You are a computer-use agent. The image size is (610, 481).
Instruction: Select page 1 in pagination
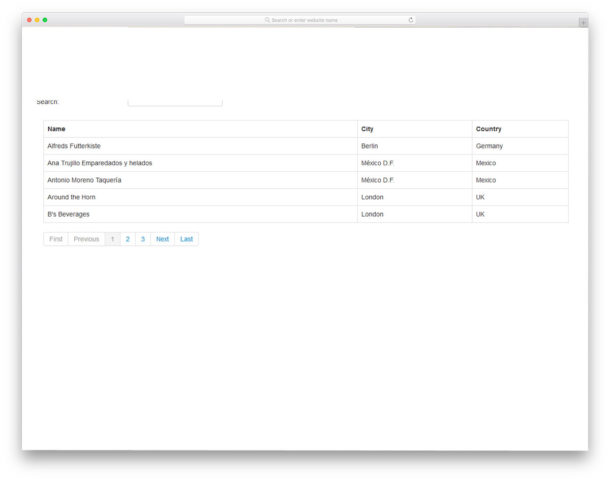click(x=113, y=239)
